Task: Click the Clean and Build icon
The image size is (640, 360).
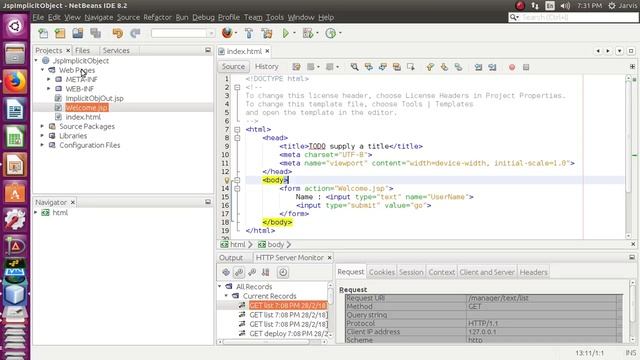Action: [x=267, y=33]
